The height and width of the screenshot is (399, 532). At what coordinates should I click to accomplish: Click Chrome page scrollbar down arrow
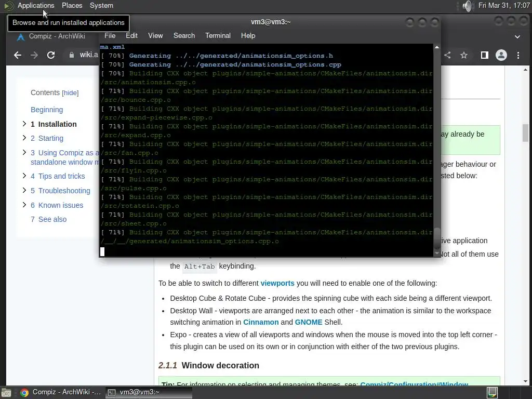526,381
